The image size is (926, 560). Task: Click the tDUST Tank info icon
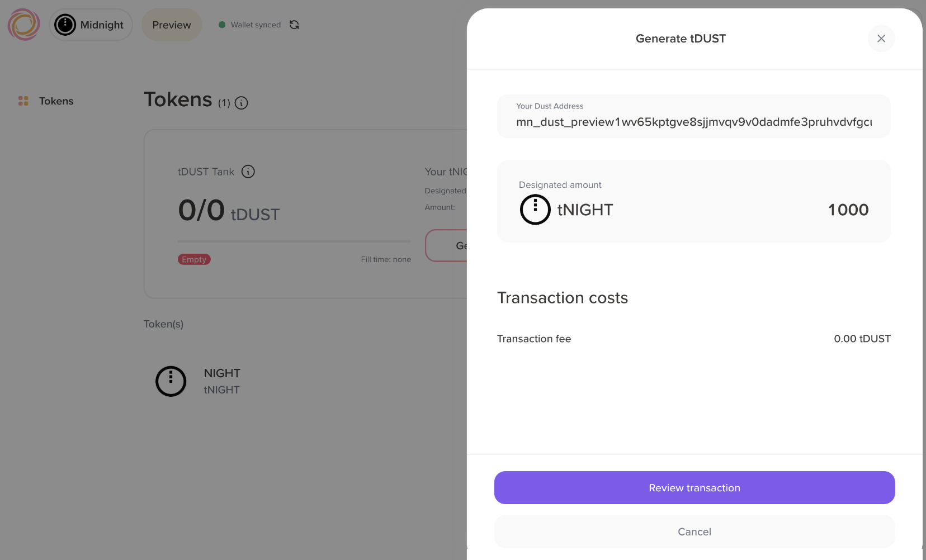tap(248, 172)
